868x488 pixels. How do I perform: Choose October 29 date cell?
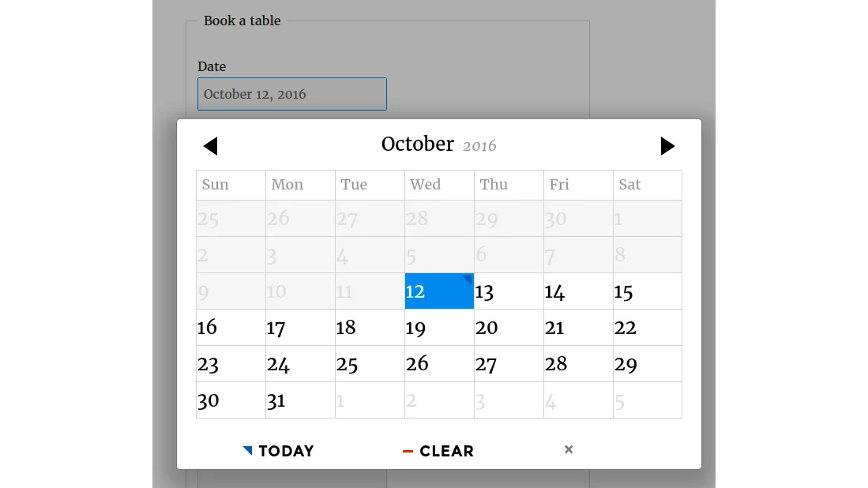648,364
